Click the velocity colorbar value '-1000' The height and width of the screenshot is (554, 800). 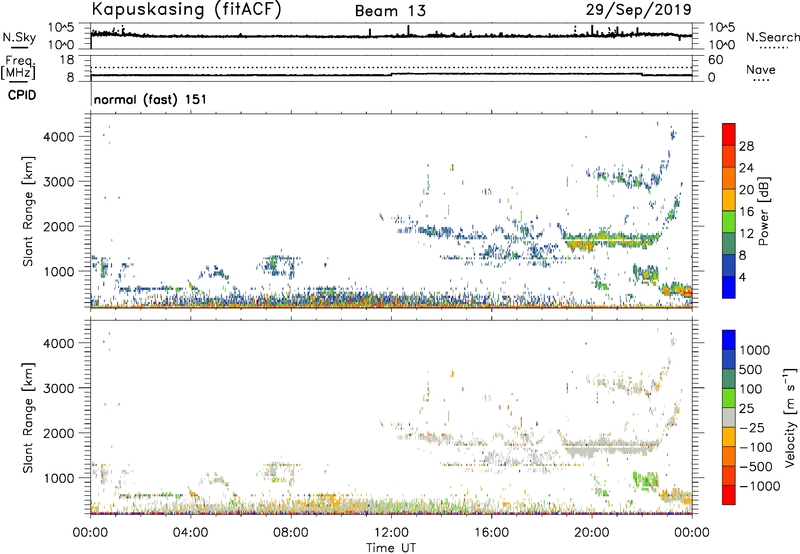click(760, 486)
